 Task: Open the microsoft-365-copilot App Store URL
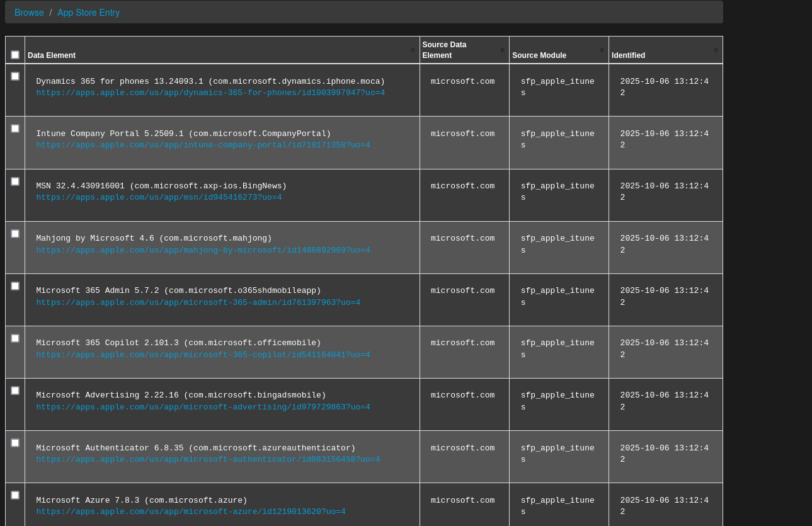(x=203, y=355)
